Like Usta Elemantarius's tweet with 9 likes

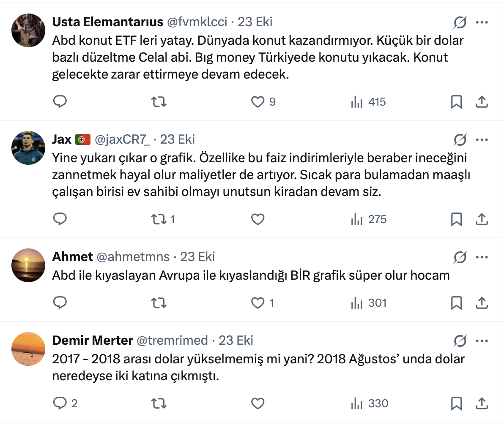(257, 102)
